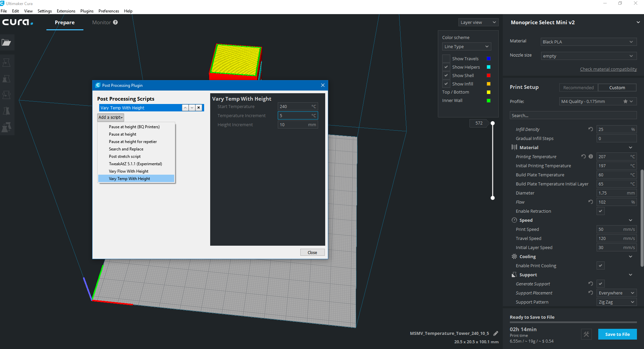The width and height of the screenshot is (644, 349).
Task: Select the Scale tool in left toolbar
Action: click(6, 79)
